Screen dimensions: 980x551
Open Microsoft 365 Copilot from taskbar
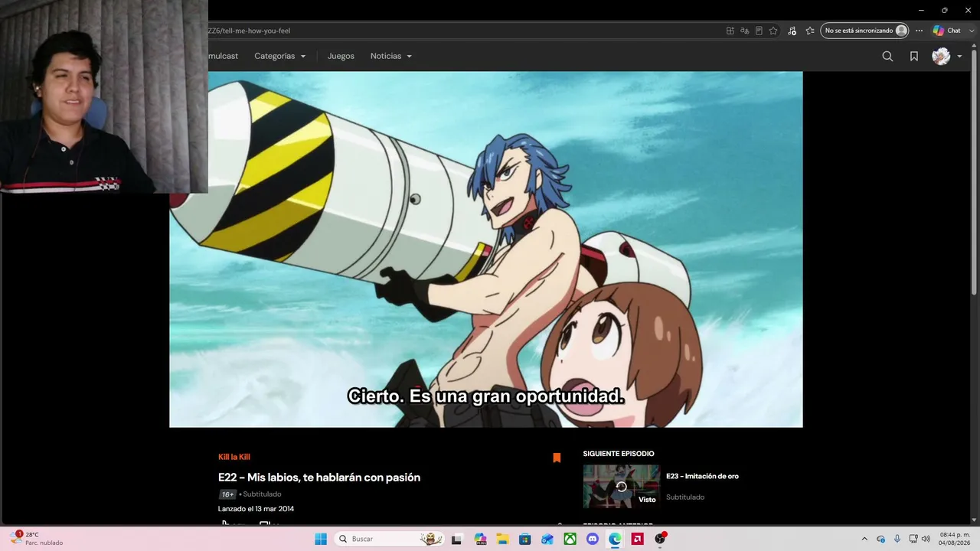point(480,539)
